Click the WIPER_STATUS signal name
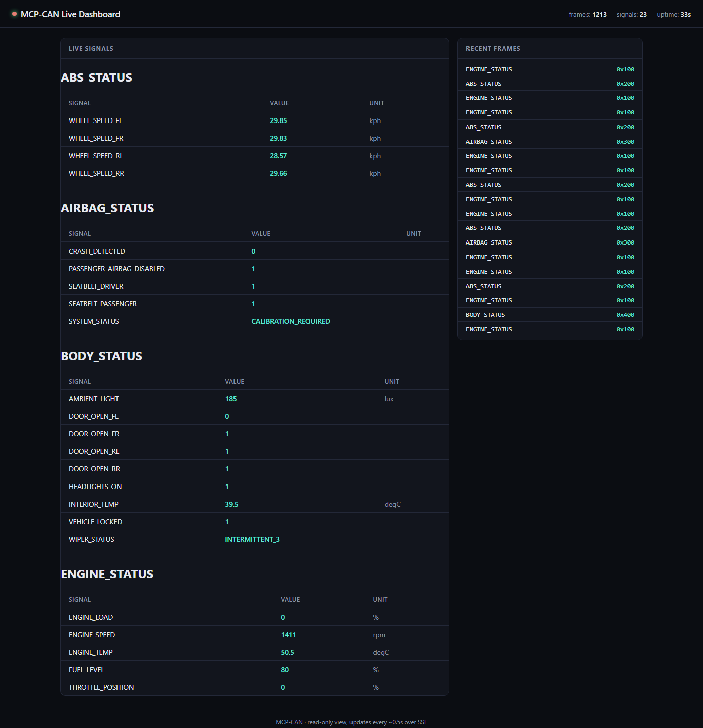 (91, 539)
